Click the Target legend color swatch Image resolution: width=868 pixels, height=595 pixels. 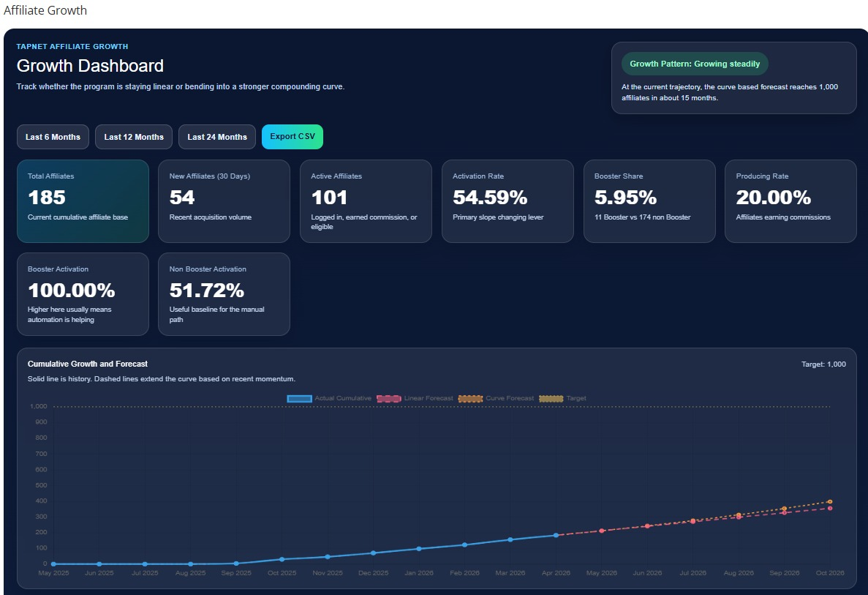551,398
